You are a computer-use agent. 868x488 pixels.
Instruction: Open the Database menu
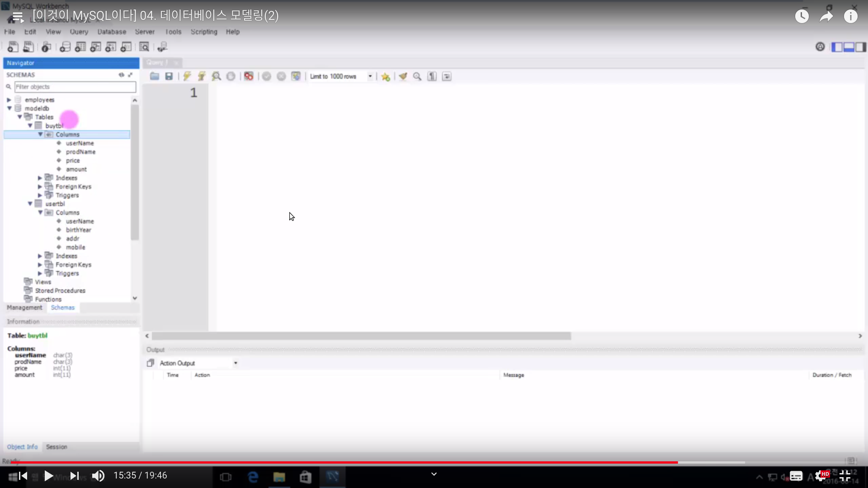click(x=112, y=32)
